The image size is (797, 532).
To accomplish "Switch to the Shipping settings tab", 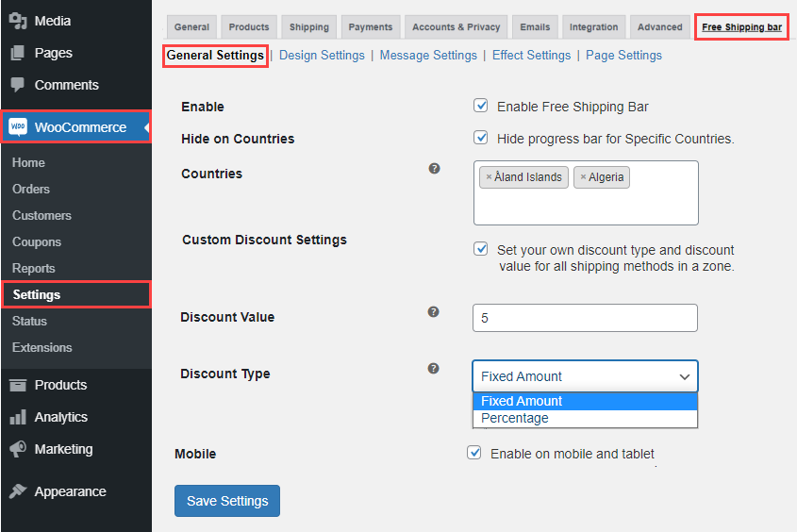I will pos(309,27).
